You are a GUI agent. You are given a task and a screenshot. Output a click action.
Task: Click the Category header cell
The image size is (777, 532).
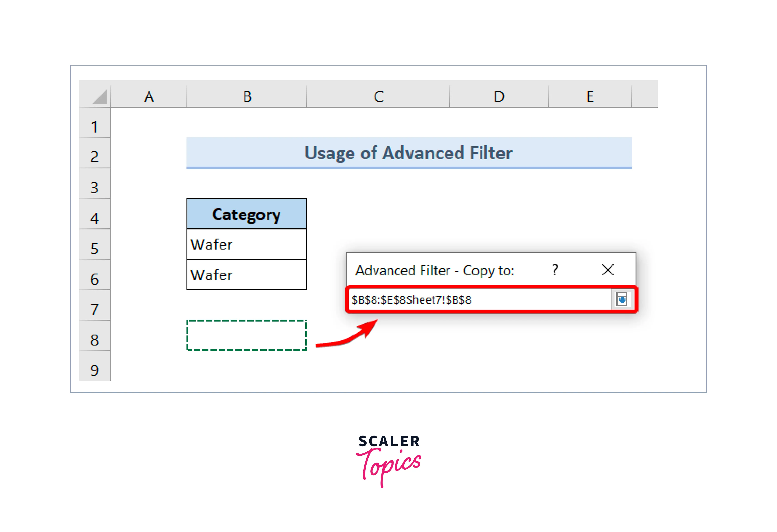pyautogui.click(x=246, y=214)
